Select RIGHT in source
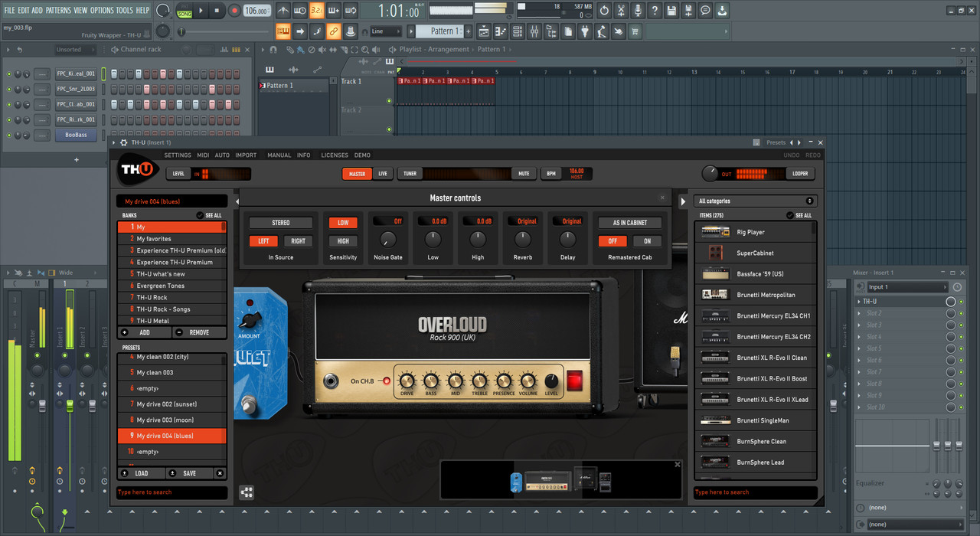Image resolution: width=980 pixels, height=536 pixels. [x=299, y=241]
